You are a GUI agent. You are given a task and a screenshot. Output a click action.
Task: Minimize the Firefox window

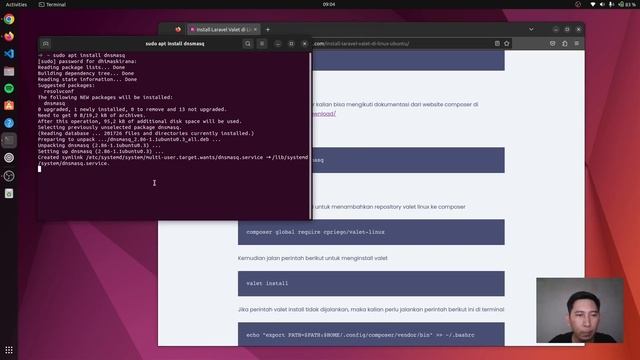coord(556,29)
